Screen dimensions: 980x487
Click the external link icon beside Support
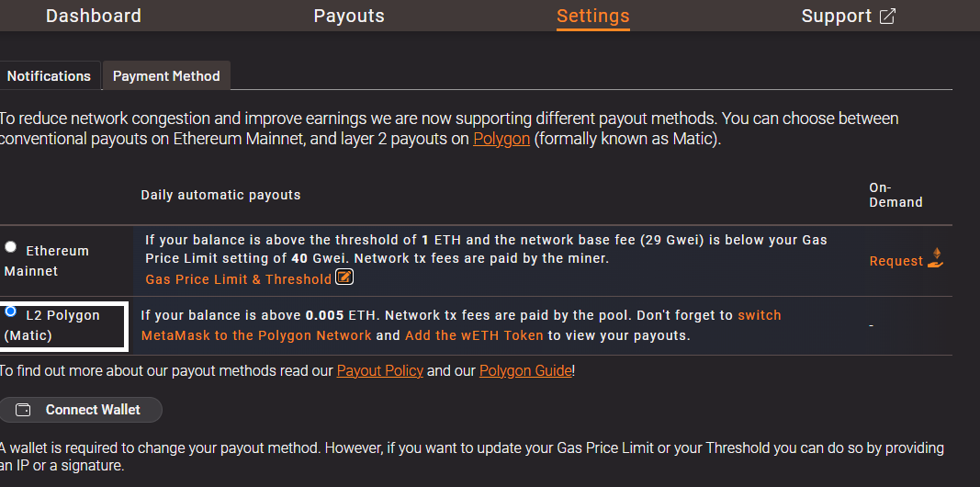[x=887, y=17]
